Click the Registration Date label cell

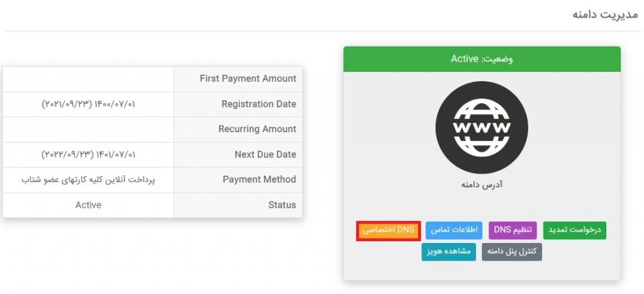point(238,105)
